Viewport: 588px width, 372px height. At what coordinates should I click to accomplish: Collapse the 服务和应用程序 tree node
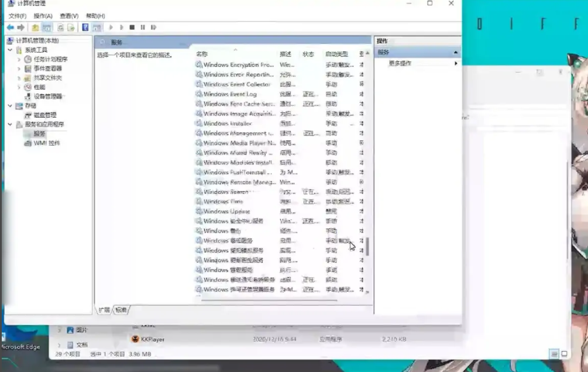point(10,124)
